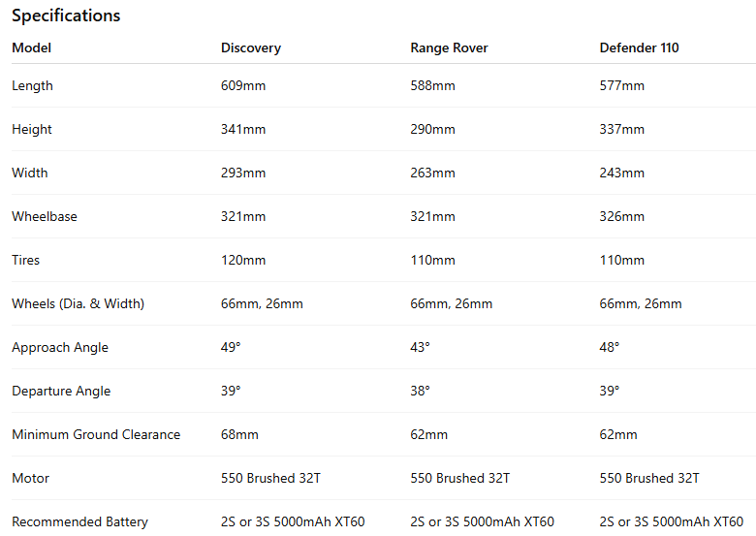This screenshot has height=536, width=756.
Task: Select the 326mm Defender 110 wheelbase value
Action: pos(622,217)
